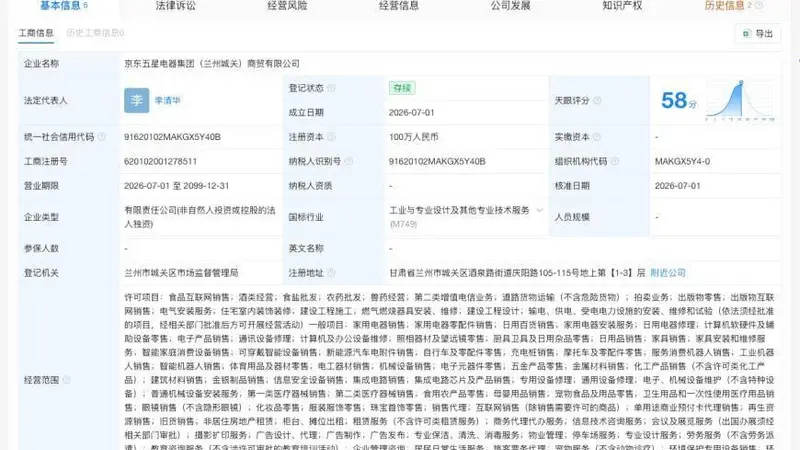Click help icon beside 纳税人识别号
The width and height of the screenshot is (800, 450).
click(x=348, y=161)
